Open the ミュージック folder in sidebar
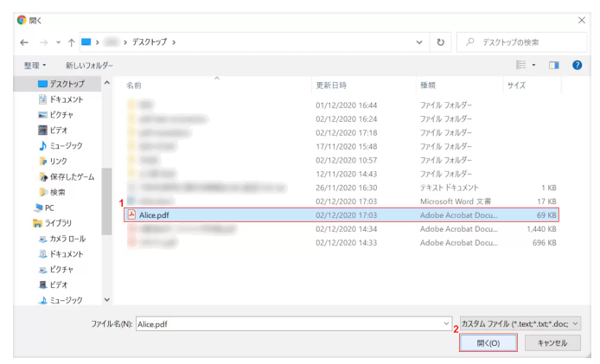Screen dimensions: 600x364 tap(66, 145)
